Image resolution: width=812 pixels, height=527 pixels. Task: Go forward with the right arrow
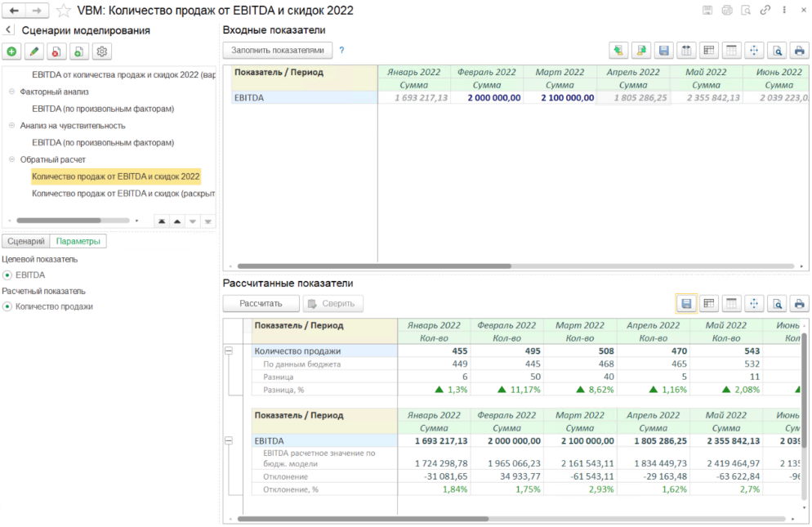(36, 11)
